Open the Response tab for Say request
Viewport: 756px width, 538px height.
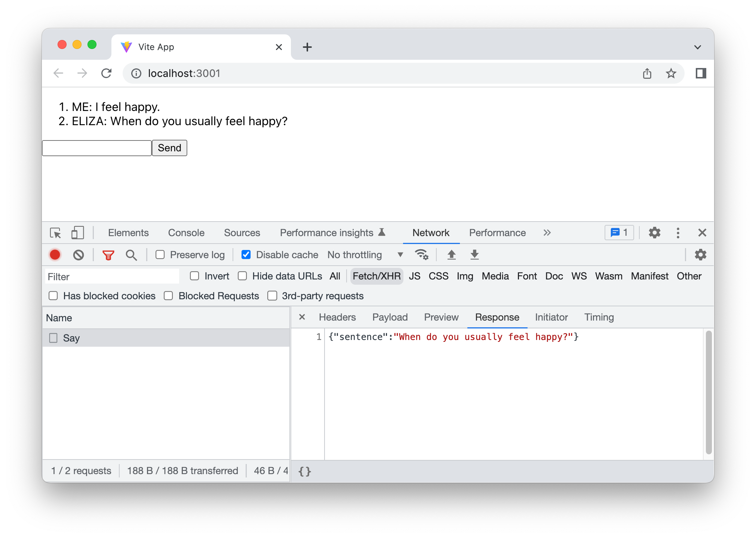click(496, 317)
